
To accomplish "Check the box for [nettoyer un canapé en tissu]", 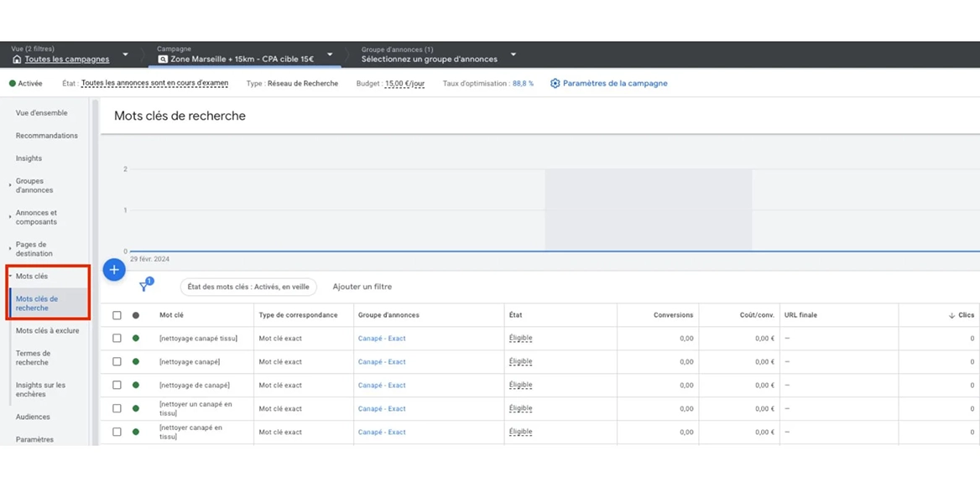I will [117, 408].
